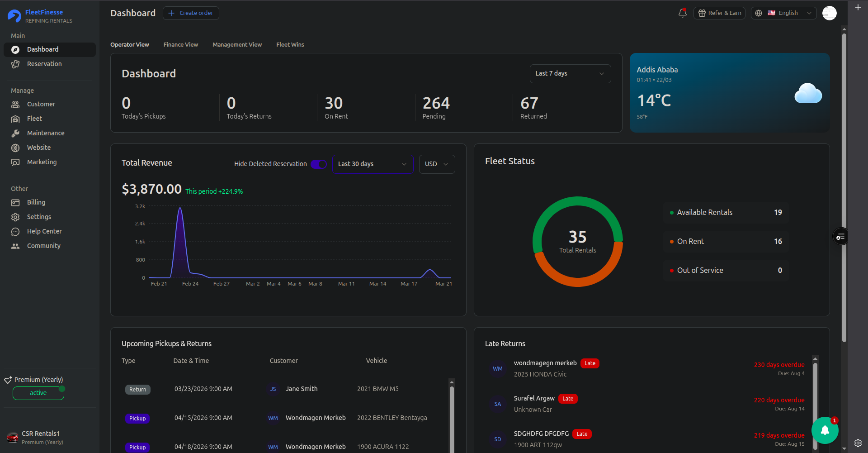
Task: Click the Refer & Earn button
Action: (x=719, y=13)
